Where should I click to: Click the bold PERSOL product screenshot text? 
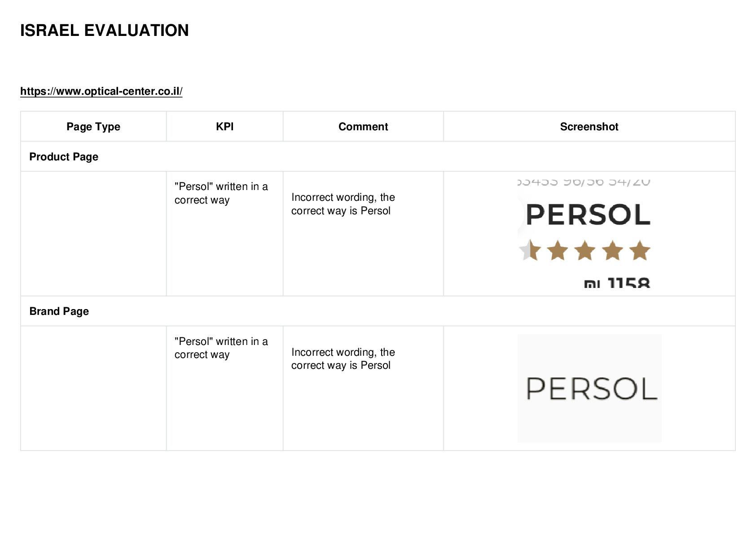point(588,215)
